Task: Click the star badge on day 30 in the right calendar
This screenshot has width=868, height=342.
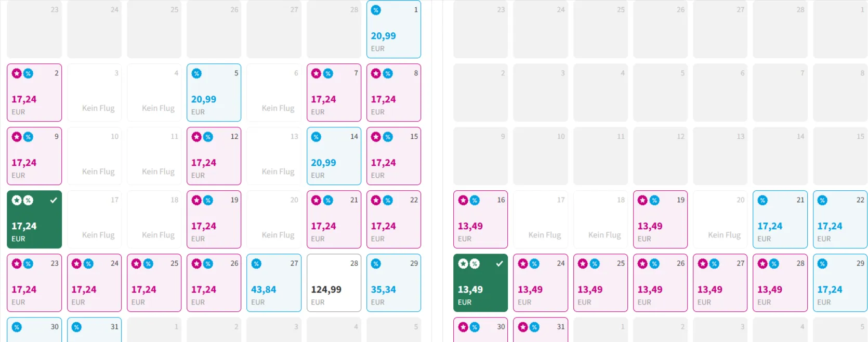Action: click(462, 327)
